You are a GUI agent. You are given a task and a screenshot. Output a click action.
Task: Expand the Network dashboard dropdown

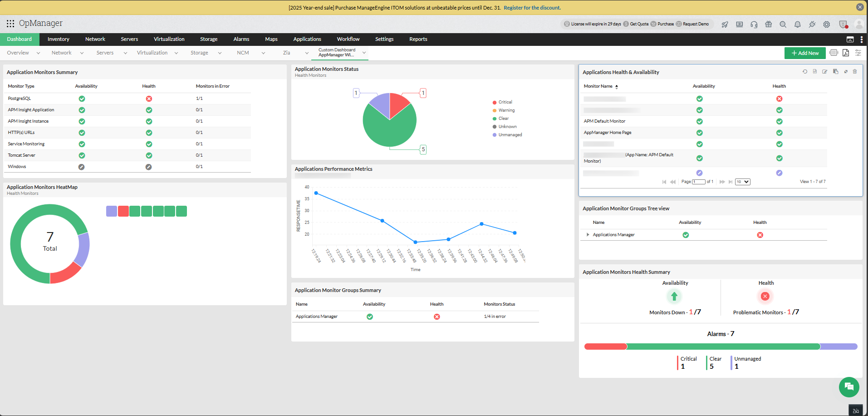coord(82,53)
